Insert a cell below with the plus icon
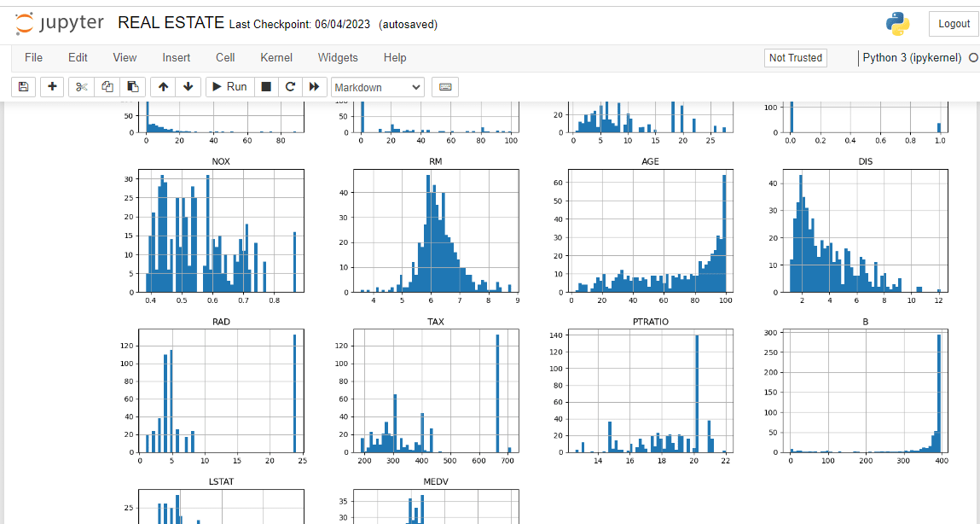Screen dimensions: 980x524 (52, 87)
